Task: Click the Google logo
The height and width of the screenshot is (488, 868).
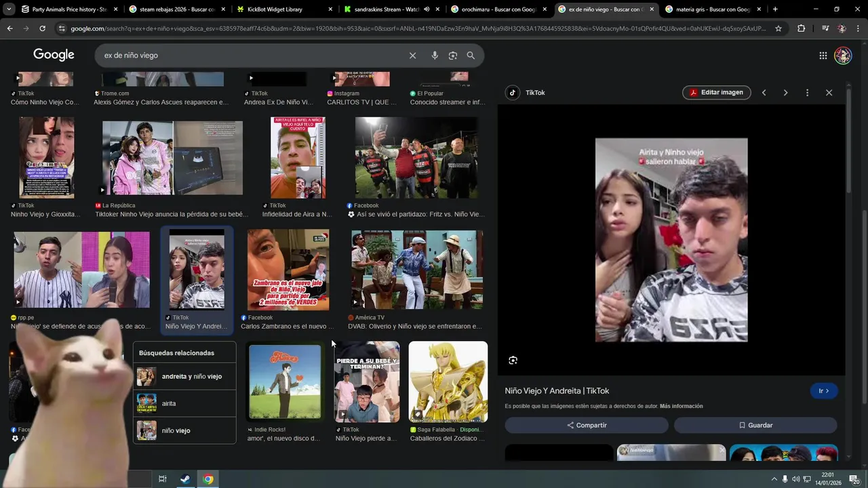Action: tap(54, 55)
